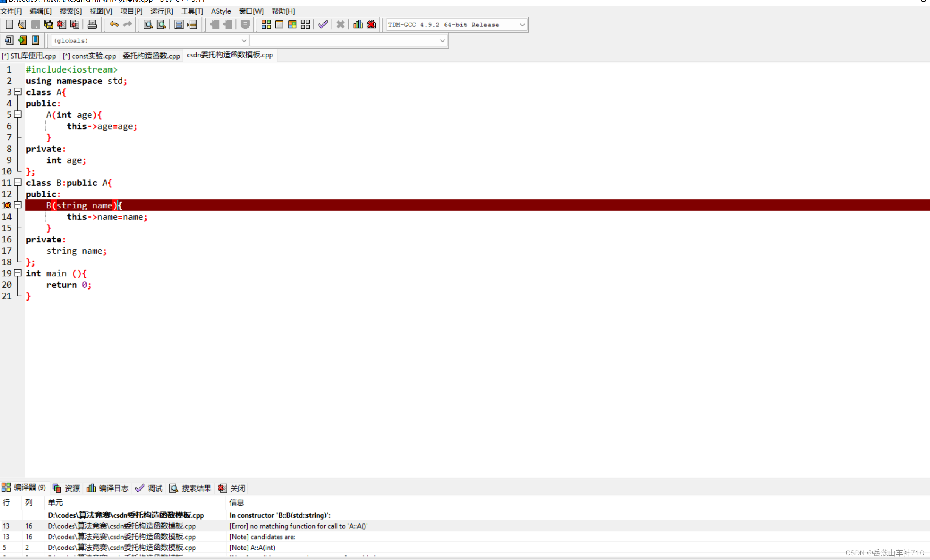Click the Run window icon

click(x=279, y=25)
